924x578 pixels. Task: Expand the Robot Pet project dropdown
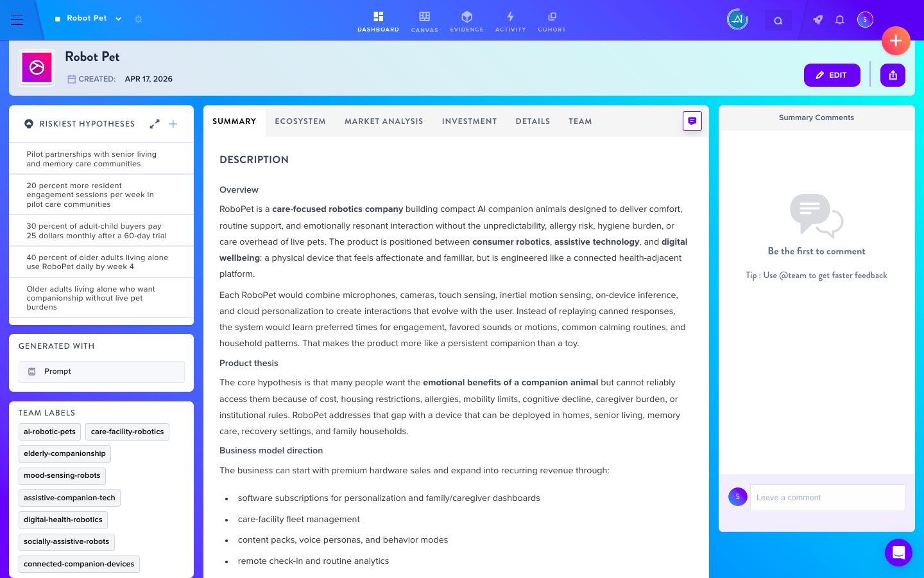(119, 19)
